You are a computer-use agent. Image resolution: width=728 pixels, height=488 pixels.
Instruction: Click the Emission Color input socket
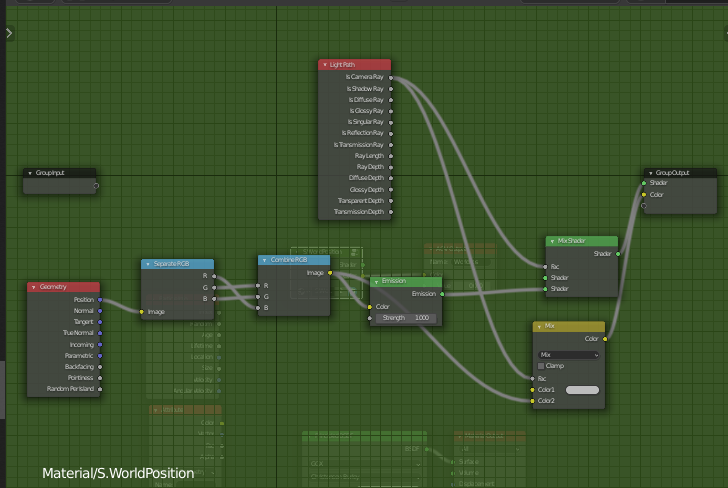(370, 307)
